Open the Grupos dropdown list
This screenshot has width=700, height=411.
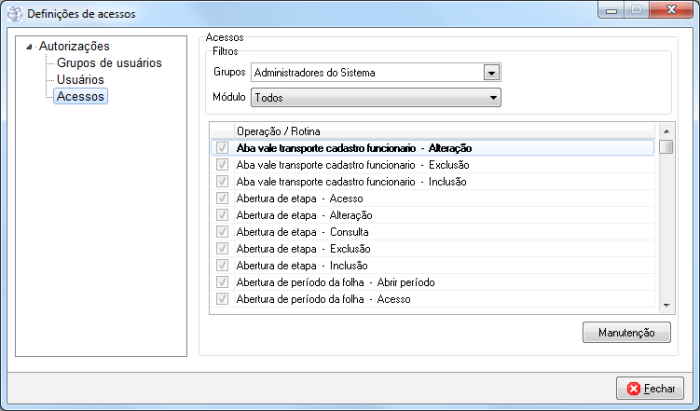click(490, 72)
